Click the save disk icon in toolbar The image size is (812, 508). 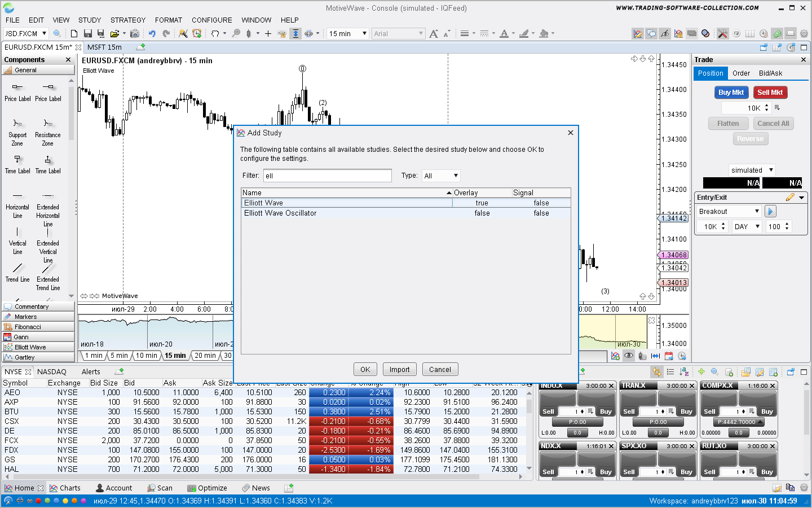coord(88,34)
